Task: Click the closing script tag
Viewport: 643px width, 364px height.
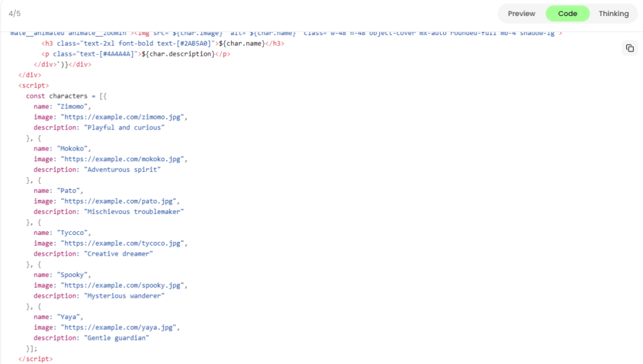Action: [x=36, y=359]
